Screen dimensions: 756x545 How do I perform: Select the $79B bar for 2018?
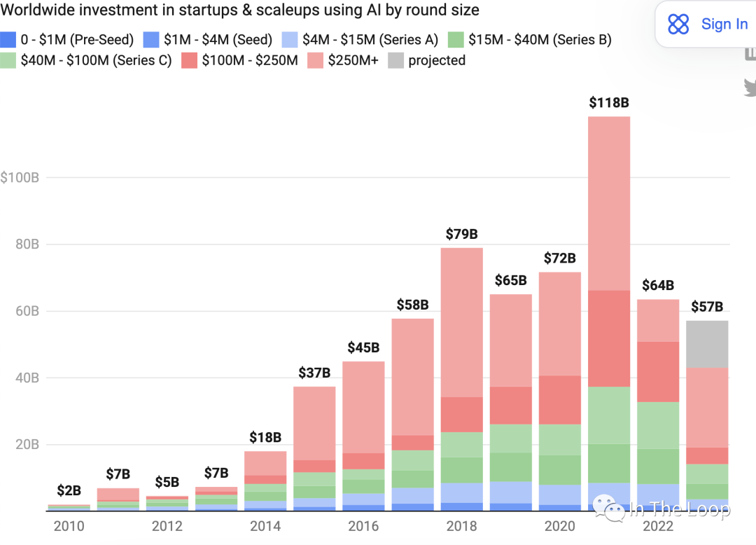coord(462,379)
